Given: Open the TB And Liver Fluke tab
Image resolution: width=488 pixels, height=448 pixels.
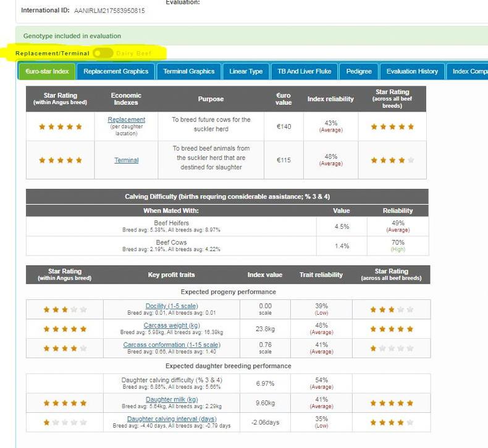Looking at the screenshot, I should coord(304,72).
